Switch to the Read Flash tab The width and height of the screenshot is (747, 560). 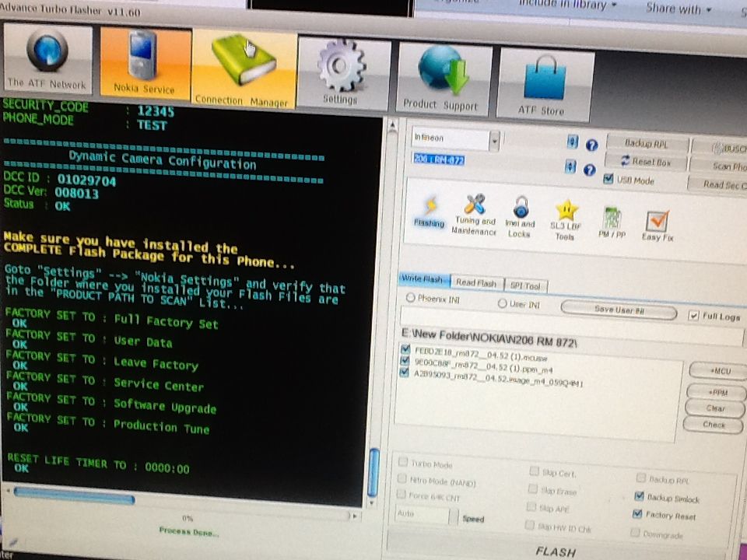(476, 283)
